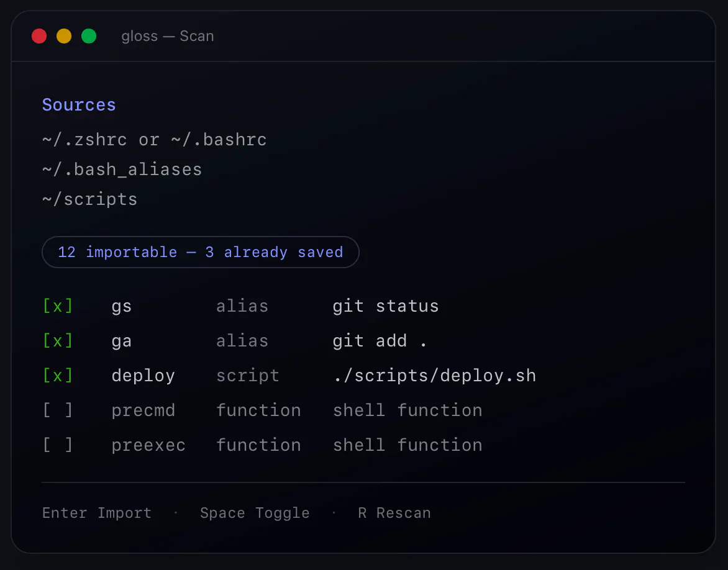Check the precmd function checkbox
Viewport: 728px width, 570px height.
[58, 410]
